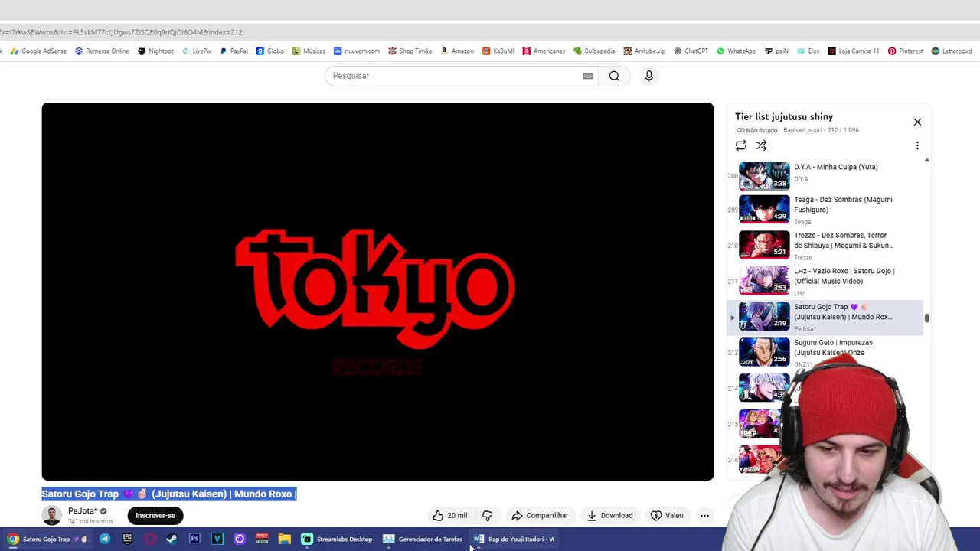Open the paiN bookmark
Screen dimensions: 980x551
[x=776, y=51]
